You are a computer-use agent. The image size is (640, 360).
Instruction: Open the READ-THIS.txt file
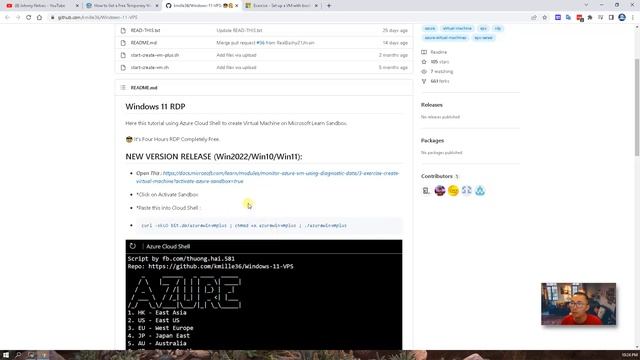coord(145,30)
